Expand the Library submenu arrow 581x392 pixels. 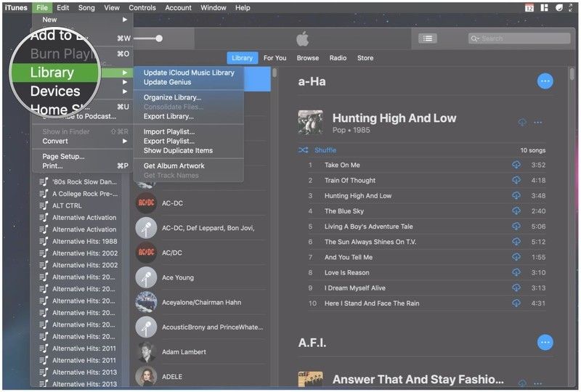tap(125, 73)
